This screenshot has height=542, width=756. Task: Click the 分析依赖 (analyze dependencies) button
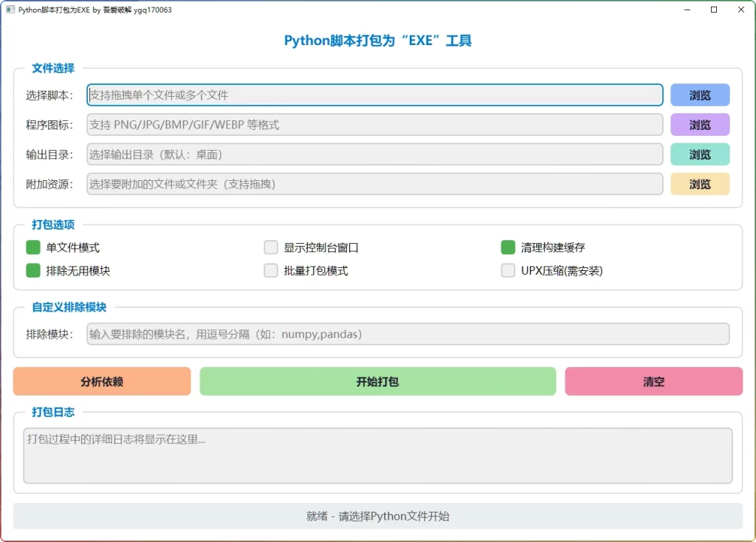tap(101, 381)
